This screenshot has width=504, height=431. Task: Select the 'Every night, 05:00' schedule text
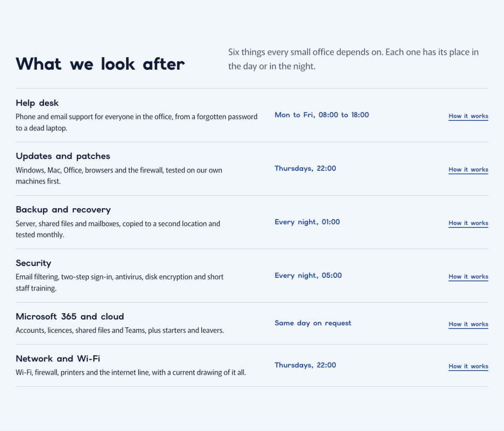(x=308, y=276)
